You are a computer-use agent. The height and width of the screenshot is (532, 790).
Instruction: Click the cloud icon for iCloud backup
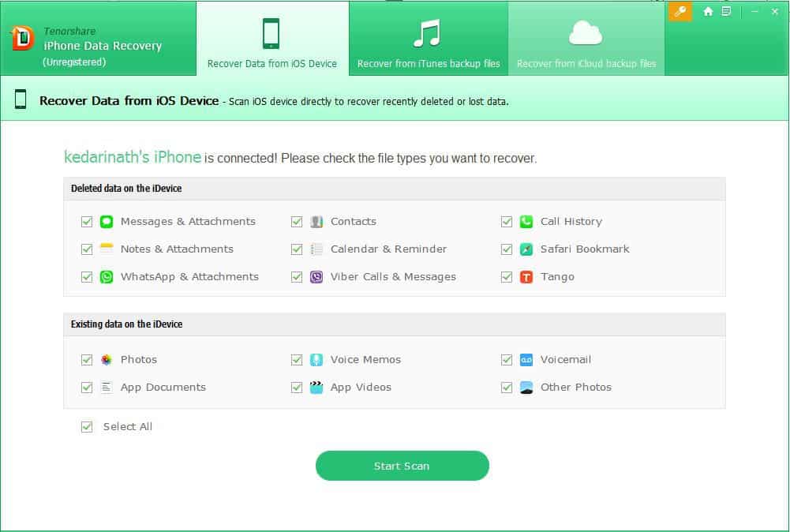[586, 32]
